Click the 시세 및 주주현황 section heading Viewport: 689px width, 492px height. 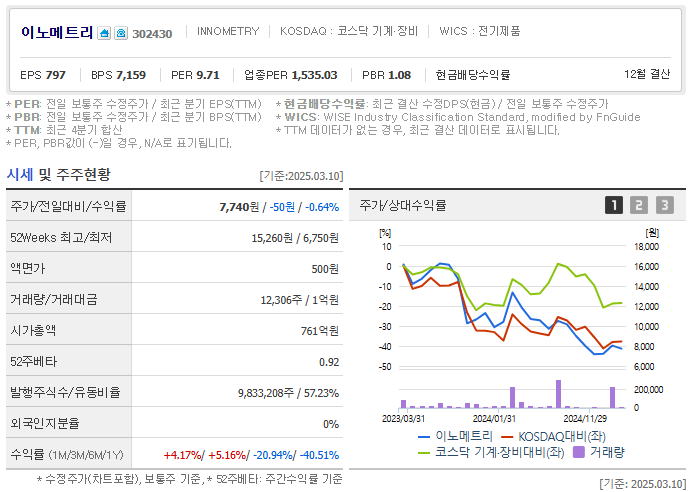(58, 175)
